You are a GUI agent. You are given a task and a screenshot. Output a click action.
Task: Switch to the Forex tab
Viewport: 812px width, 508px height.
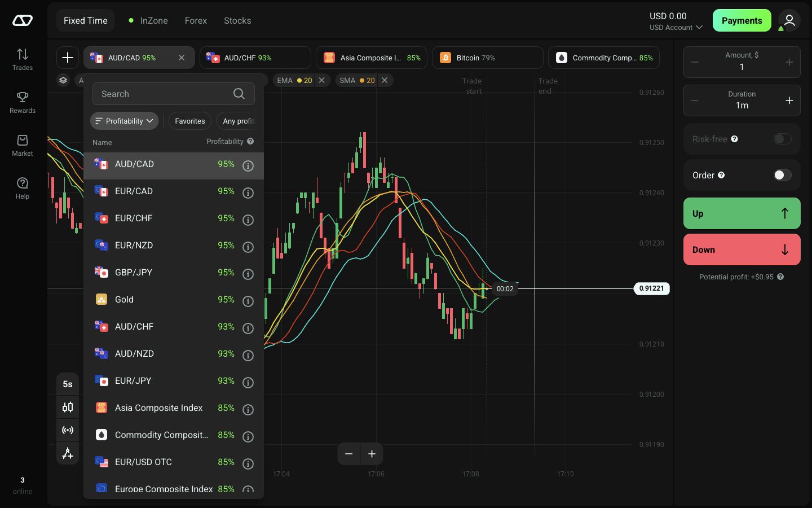[x=196, y=20]
